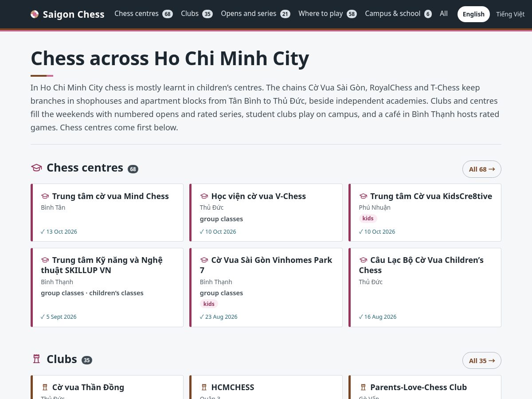532x399 pixels.
Task: Click the Clubs section heading
Action: click(x=62, y=359)
